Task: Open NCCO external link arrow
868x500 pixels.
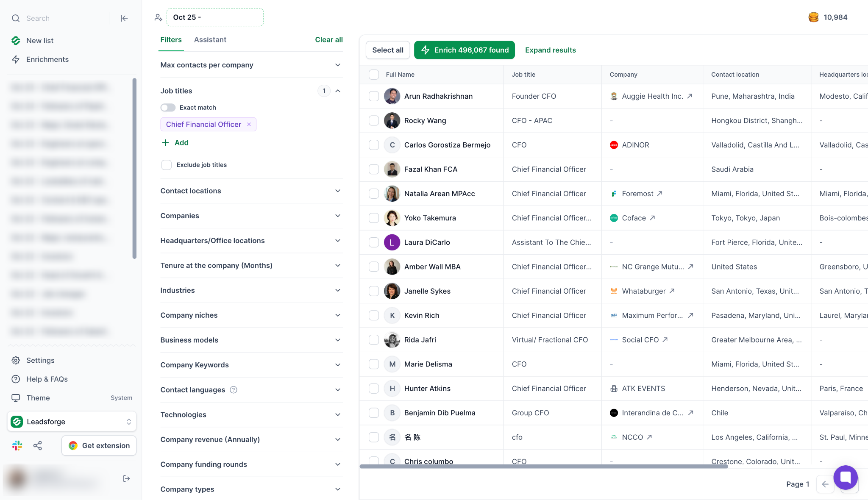Action: tap(649, 437)
